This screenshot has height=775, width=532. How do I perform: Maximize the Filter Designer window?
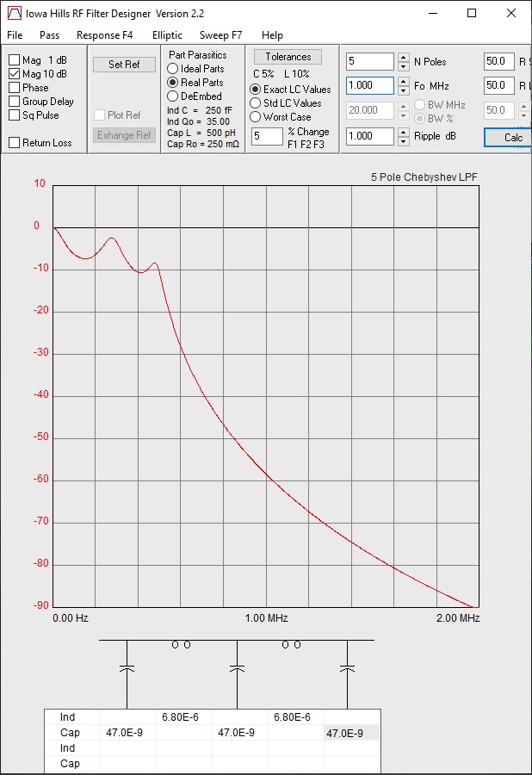tap(472, 13)
